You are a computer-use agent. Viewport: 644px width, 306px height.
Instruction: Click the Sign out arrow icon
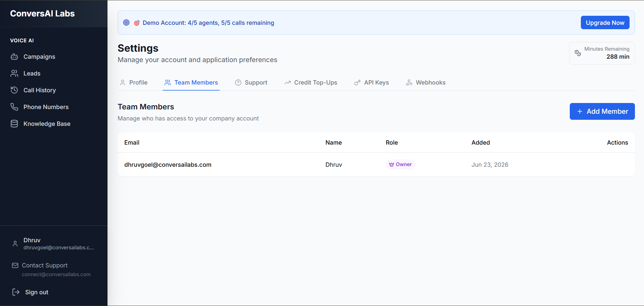16,292
